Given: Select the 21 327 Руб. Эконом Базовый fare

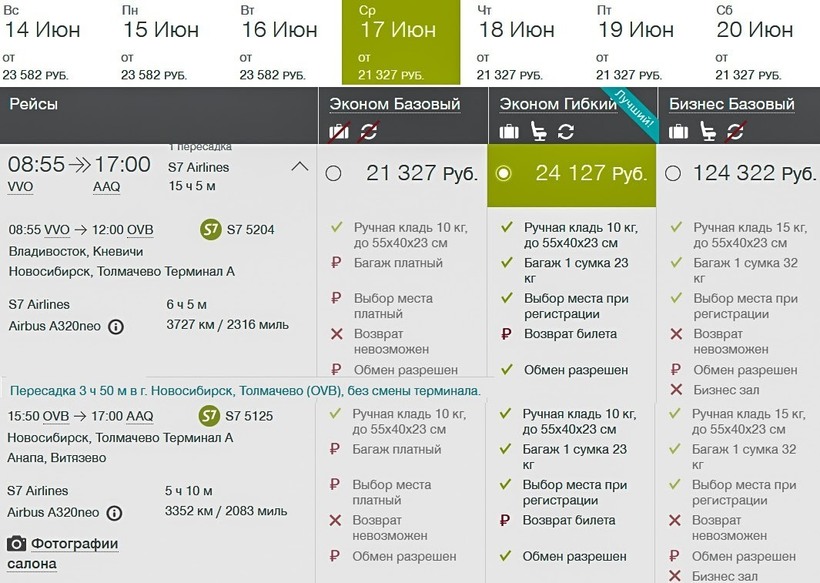Looking at the screenshot, I should pos(334,174).
